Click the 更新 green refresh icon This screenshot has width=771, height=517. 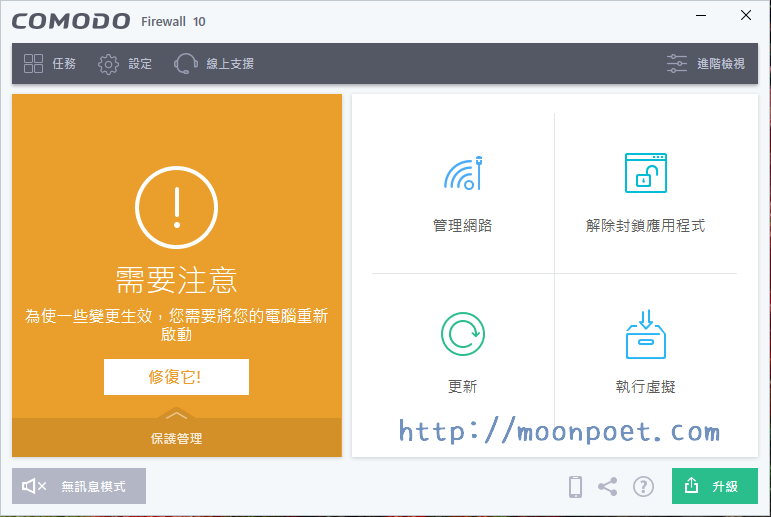[463, 334]
